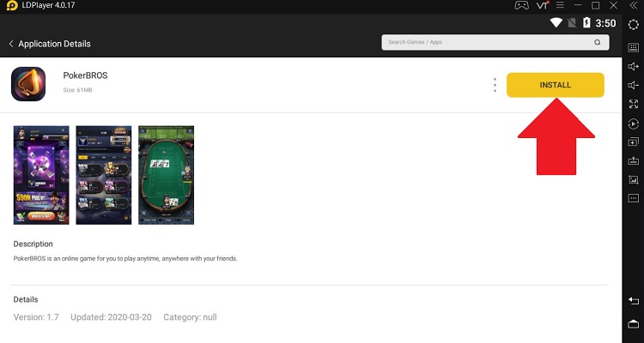Image resolution: width=644 pixels, height=343 pixels.
Task: Open multi-instance add window icon
Action: pos(634,142)
